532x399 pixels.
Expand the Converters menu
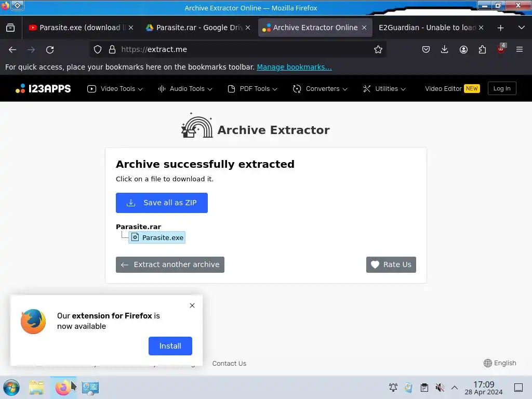[320, 88]
